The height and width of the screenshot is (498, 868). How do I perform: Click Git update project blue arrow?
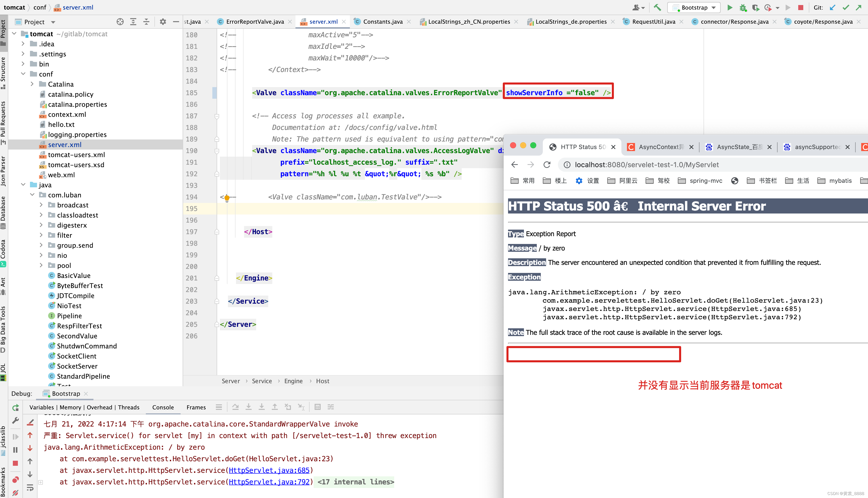833,8
